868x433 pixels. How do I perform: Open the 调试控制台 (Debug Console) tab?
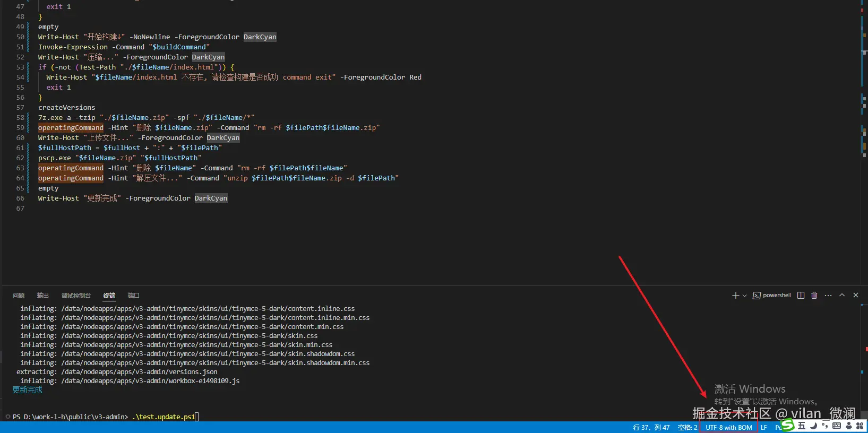76,296
